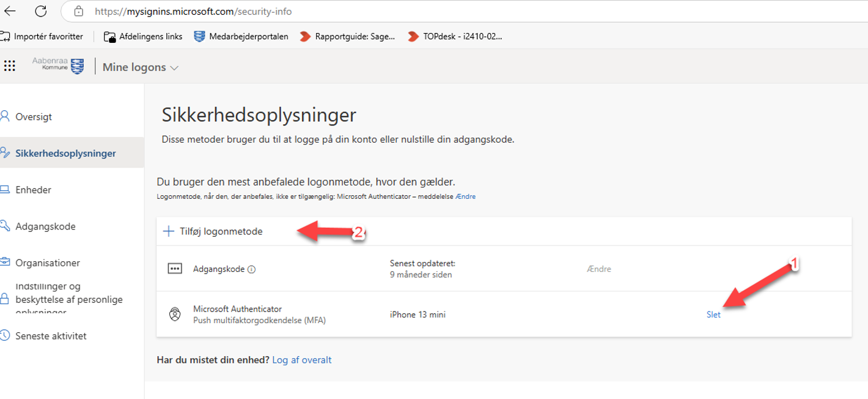Click the Log af overalt link

click(x=302, y=360)
